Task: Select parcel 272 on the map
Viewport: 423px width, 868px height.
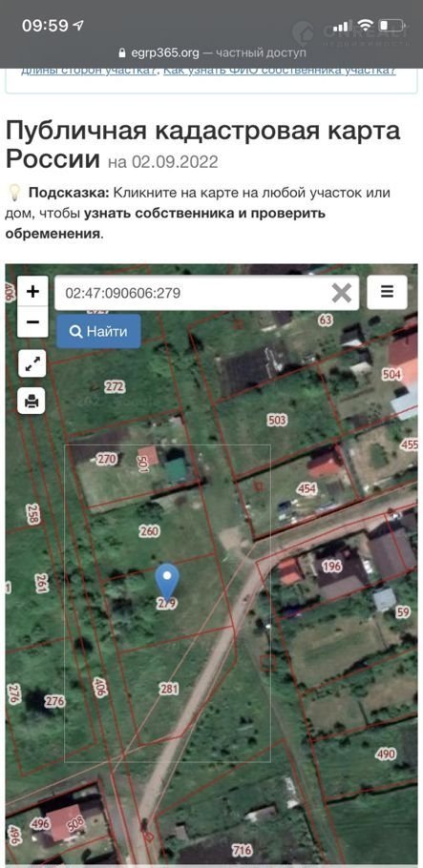Action: [115, 387]
